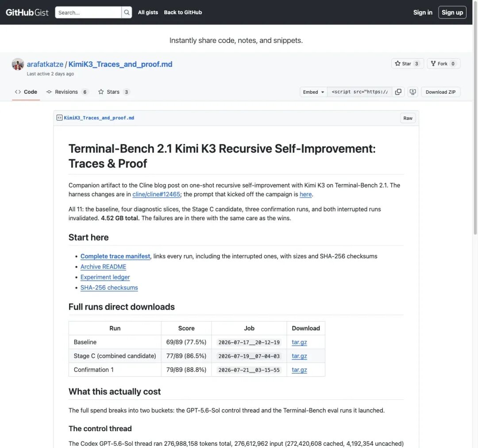Open SHA-256 checksums link

pos(109,288)
